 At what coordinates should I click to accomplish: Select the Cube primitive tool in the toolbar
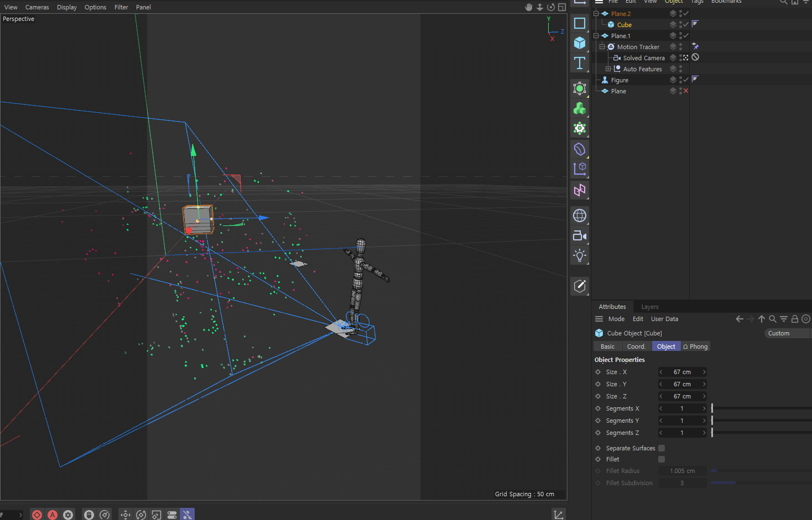coord(579,43)
